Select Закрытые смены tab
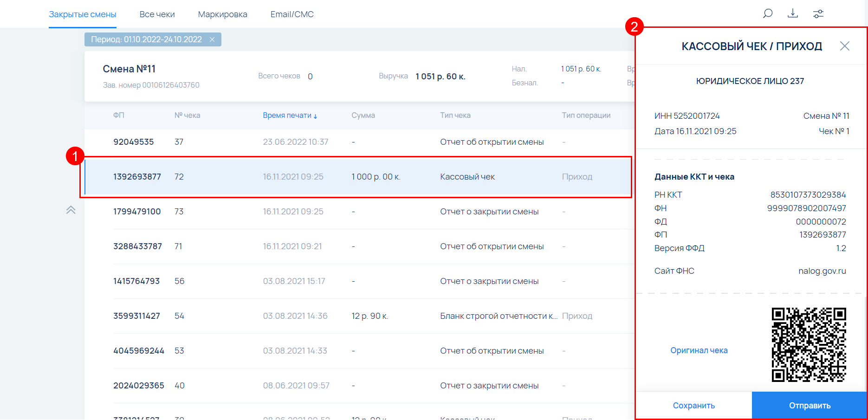868x420 pixels. tap(83, 14)
